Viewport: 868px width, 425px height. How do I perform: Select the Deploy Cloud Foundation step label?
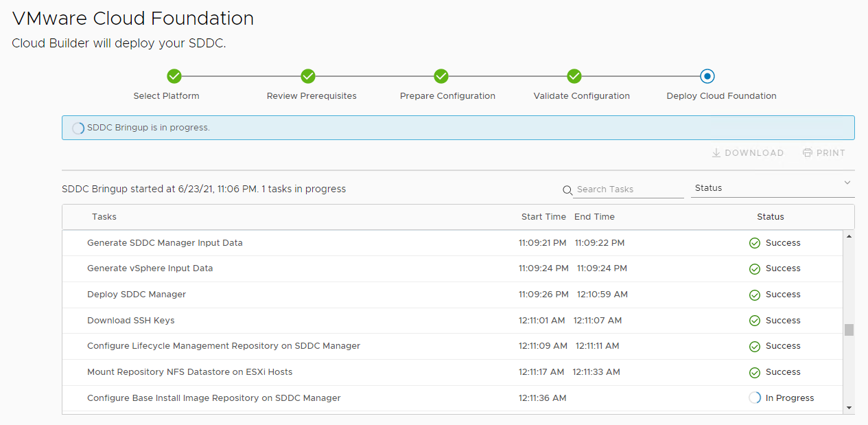click(x=721, y=96)
